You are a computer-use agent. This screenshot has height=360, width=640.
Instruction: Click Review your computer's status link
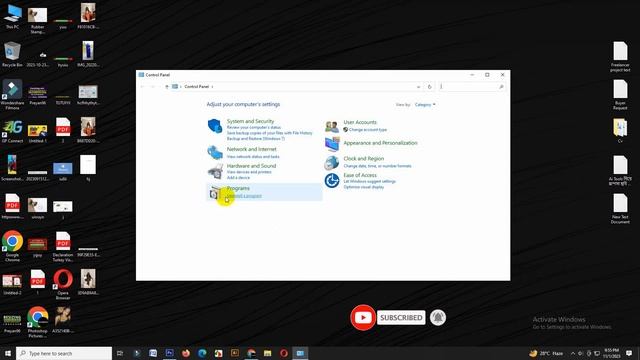coord(254,127)
